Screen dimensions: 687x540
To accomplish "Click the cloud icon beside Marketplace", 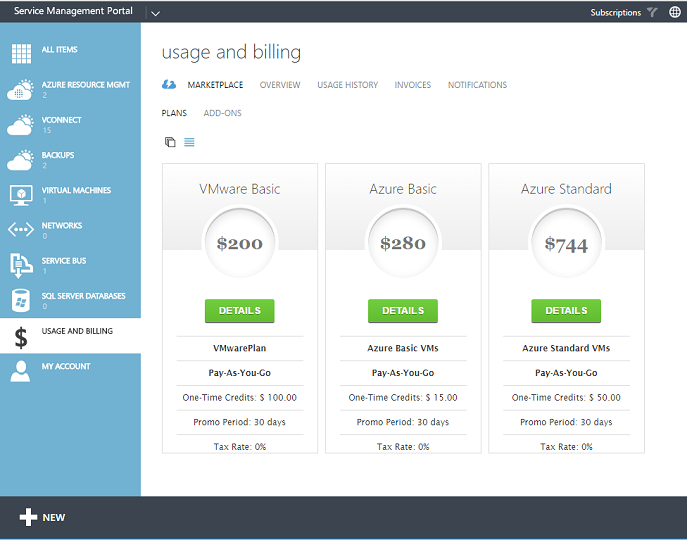I will pos(169,84).
